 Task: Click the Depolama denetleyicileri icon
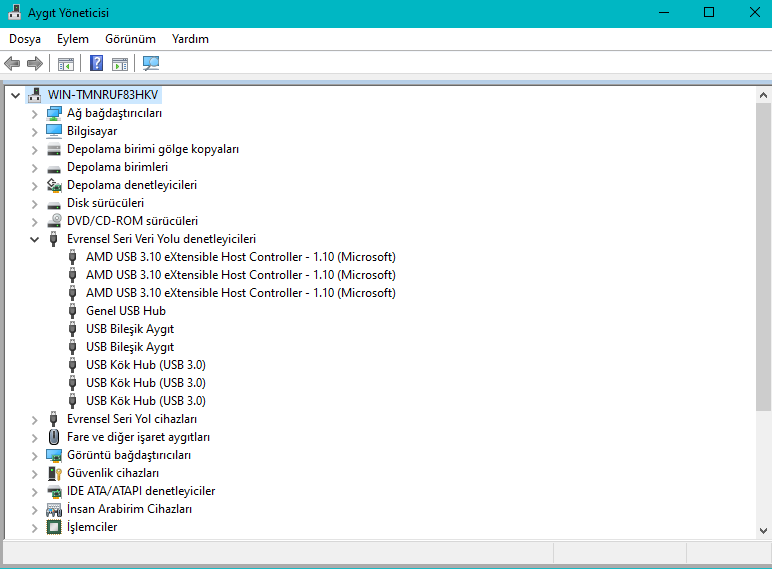coord(54,185)
